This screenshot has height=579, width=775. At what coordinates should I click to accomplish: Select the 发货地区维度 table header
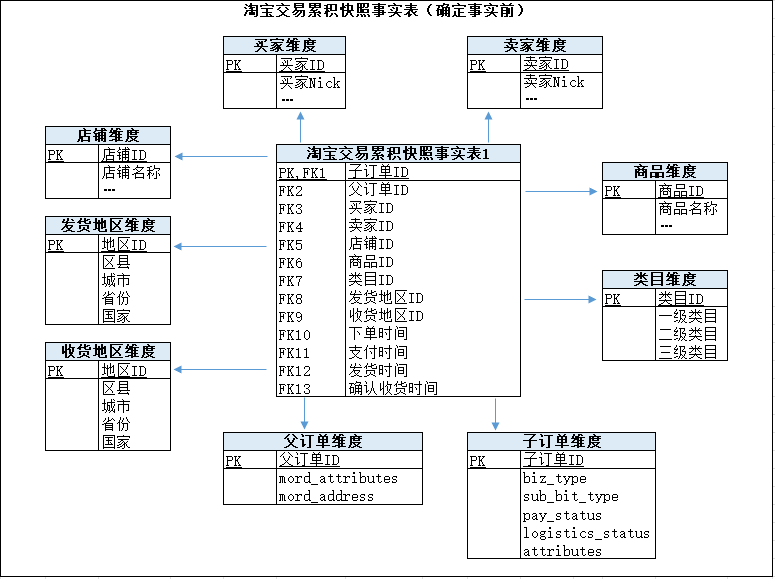click(108, 225)
